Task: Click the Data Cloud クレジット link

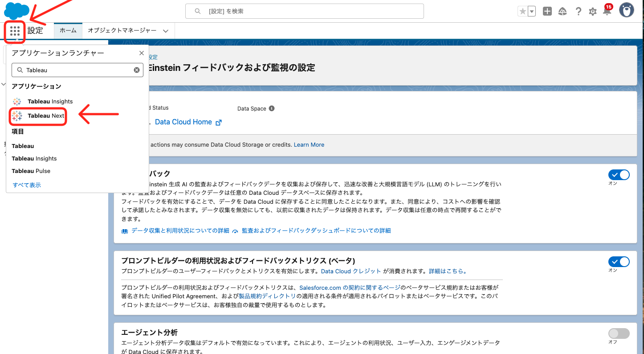Action: [351, 271]
